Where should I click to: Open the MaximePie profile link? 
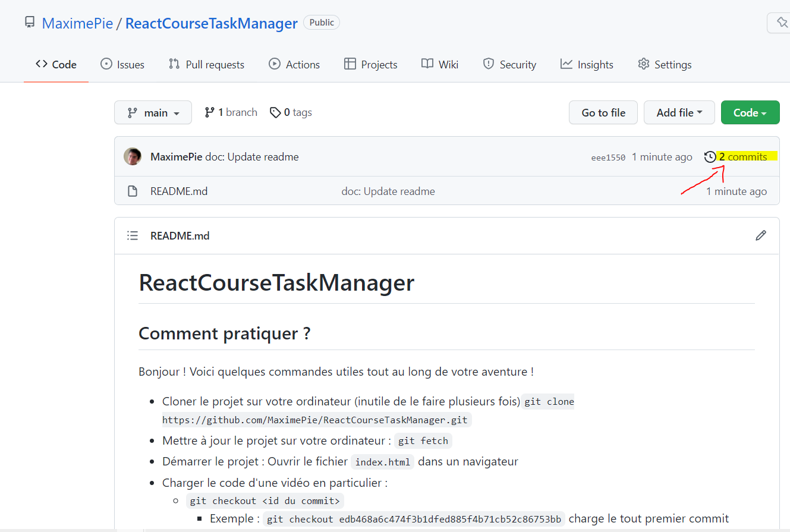[77, 23]
